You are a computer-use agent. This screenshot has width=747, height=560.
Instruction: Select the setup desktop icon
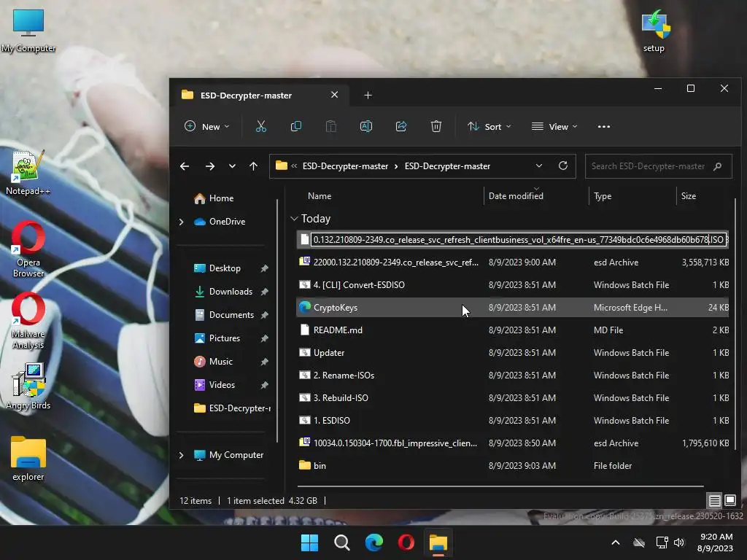pos(654,31)
